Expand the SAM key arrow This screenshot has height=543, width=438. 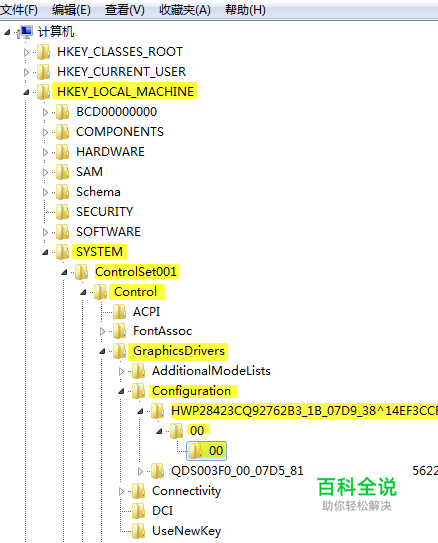(x=45, y=172)
